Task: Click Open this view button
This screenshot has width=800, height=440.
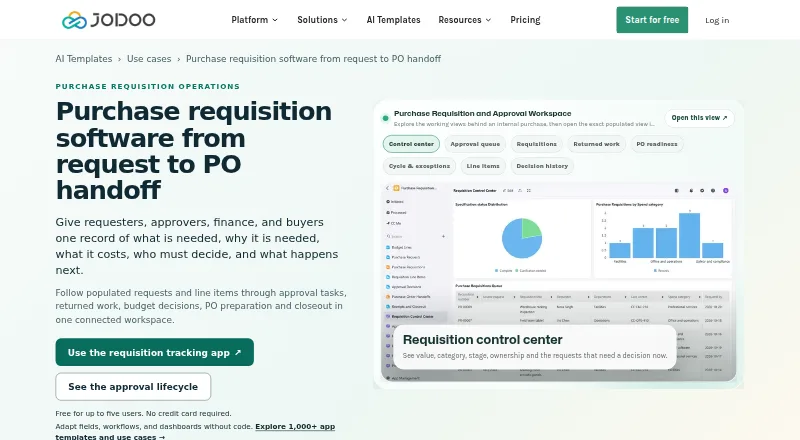Action: point(699,118)
